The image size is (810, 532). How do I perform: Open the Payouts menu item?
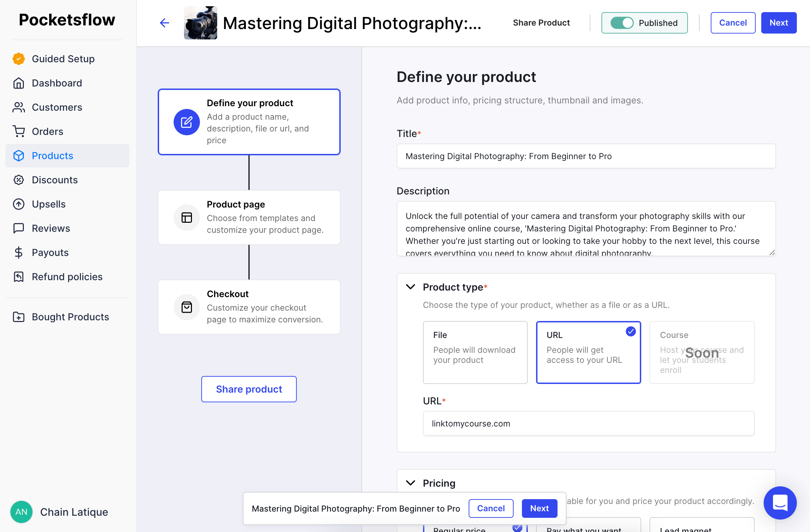point(67,253)
